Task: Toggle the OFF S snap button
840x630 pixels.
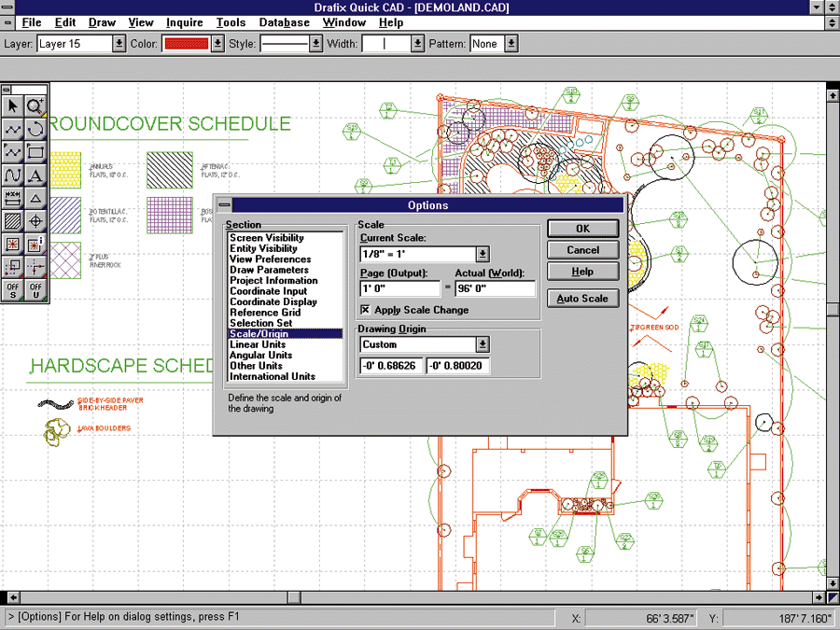Action: 13,290
